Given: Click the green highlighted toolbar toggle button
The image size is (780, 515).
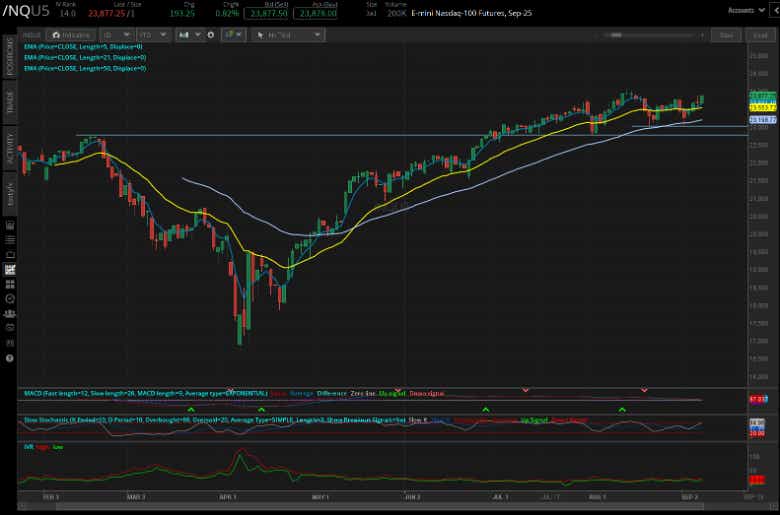Looking at the screenshot, I should click(233, 35).
